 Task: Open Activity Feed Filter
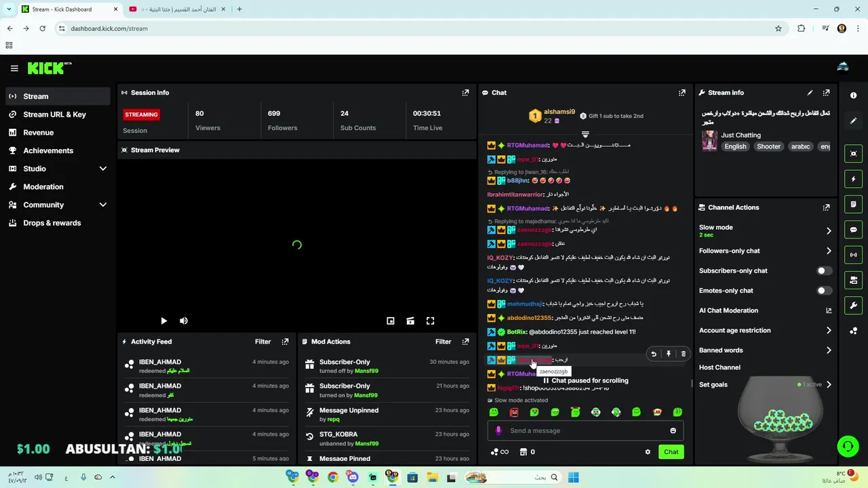[x=262, y=342]
